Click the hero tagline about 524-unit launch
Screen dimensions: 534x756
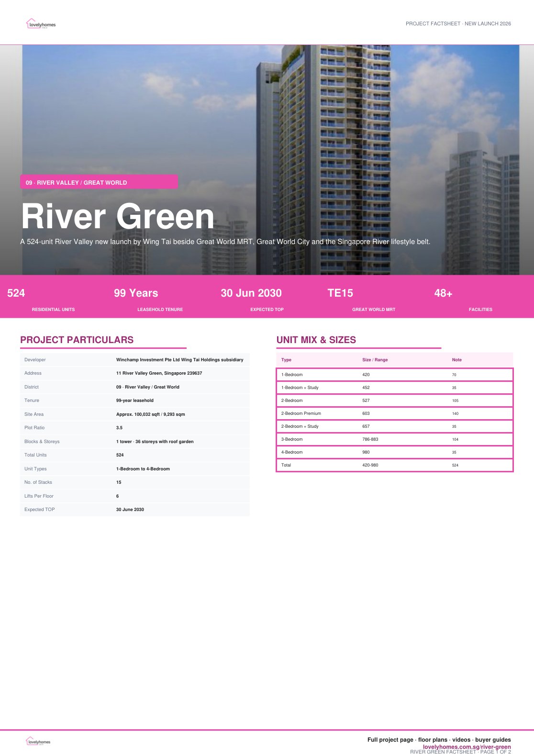click(225, 242)
